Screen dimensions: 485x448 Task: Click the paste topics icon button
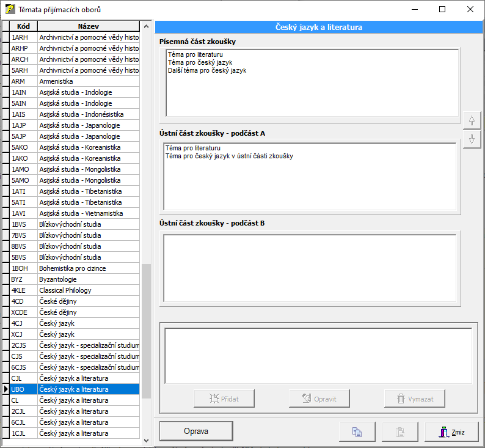point(400,431)
